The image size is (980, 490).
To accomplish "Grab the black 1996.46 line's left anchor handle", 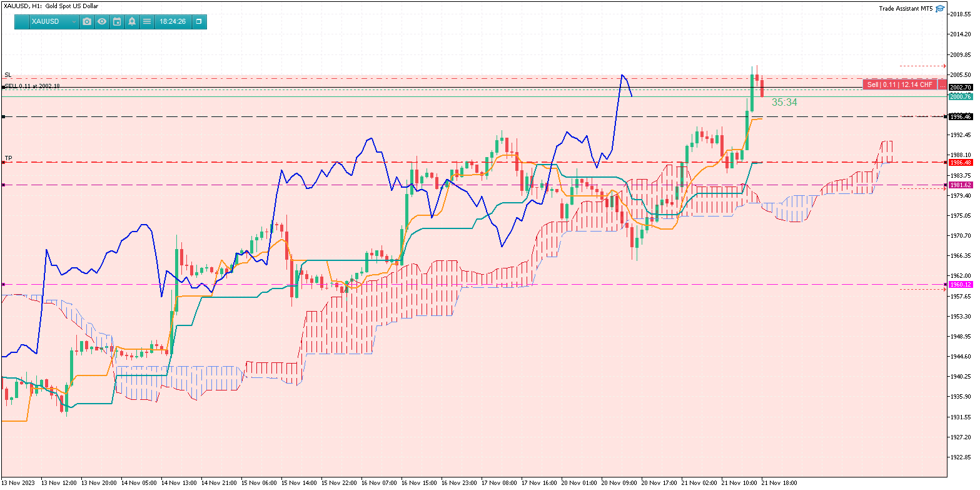I will pos(3,116).
